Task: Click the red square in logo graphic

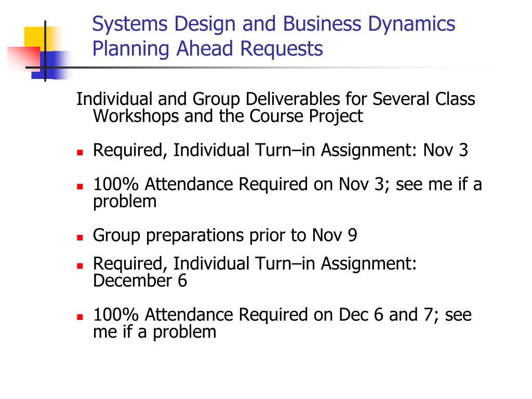Action: tap(23, 58)
